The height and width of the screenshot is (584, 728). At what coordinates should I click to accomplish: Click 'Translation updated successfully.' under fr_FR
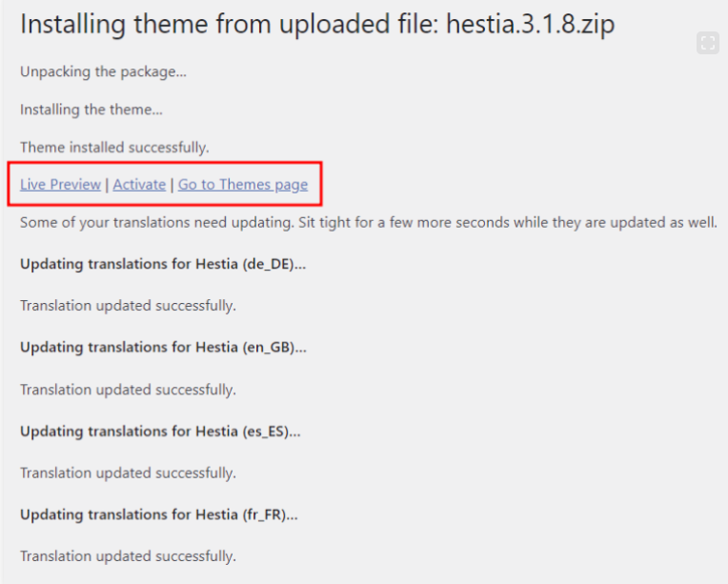[x=128, y=556]
